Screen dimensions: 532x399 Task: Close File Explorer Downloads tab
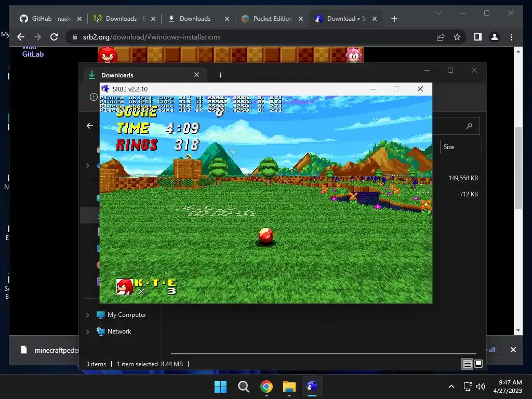click(x=196, y=75)
